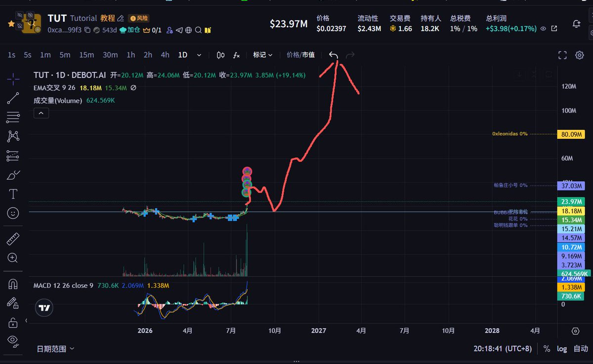Viewport: 593px width, 364px height.
Task: Select the crosshair cursor tool
Action: tap(13, 79)
